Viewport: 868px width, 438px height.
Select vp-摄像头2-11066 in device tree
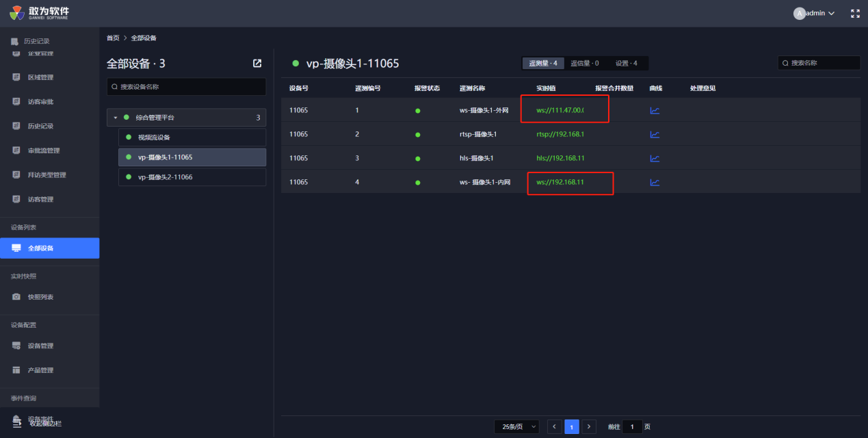165,177
